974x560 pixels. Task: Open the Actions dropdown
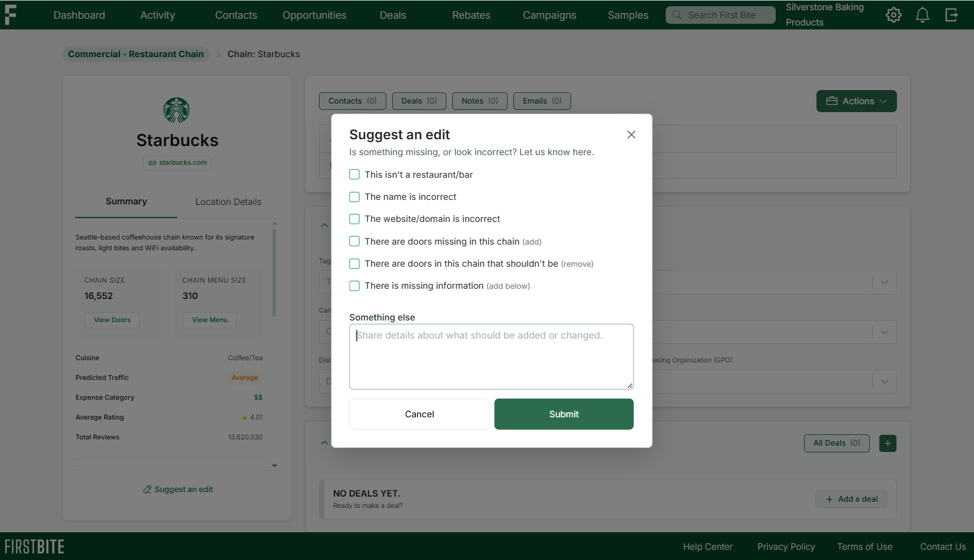point(856,101)
